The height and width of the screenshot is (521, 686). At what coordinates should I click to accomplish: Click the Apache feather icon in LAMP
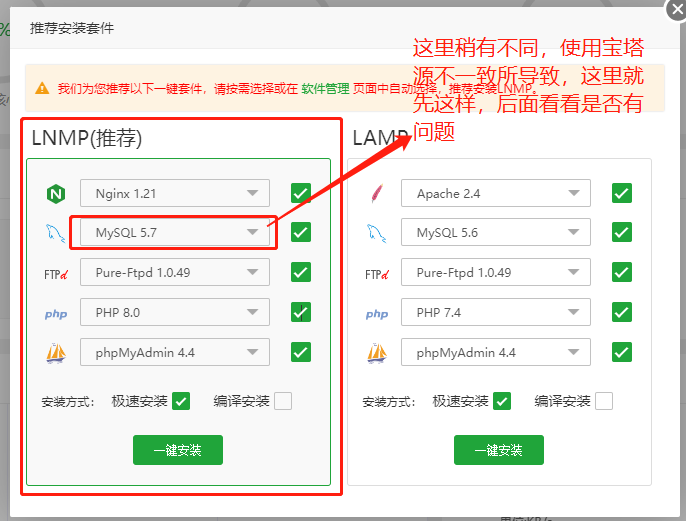[377, 193]
